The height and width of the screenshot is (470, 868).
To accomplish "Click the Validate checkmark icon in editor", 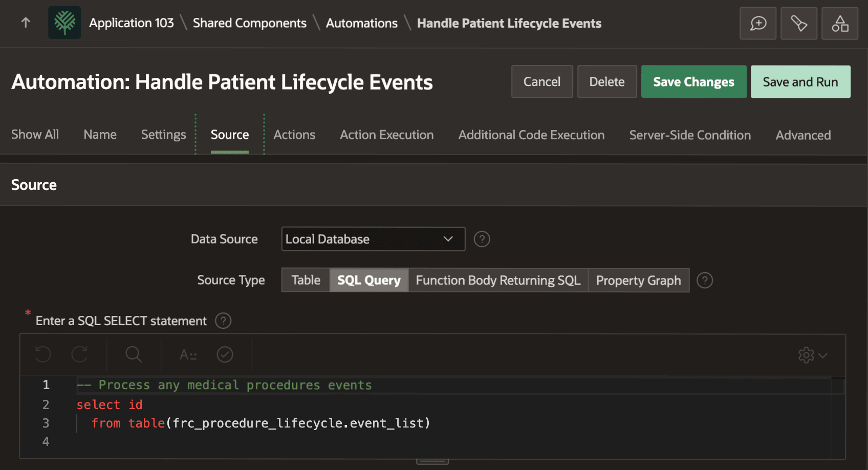I will coord(225,354).
